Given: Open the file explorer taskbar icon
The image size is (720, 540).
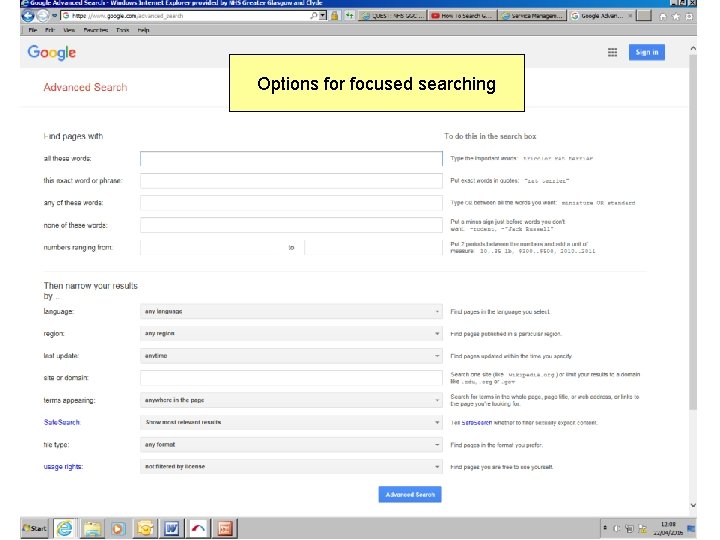Looking at the screenshot, I should (x=92, y=529).
